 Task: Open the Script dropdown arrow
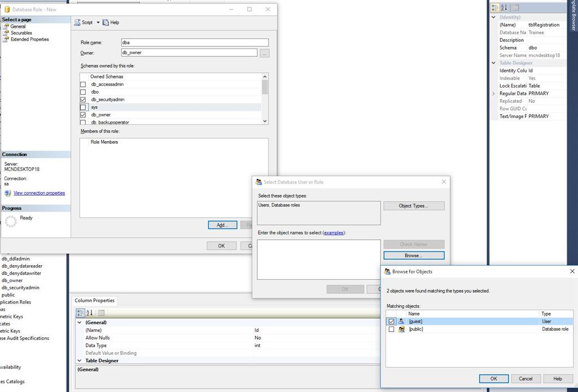tap(98, 23)
